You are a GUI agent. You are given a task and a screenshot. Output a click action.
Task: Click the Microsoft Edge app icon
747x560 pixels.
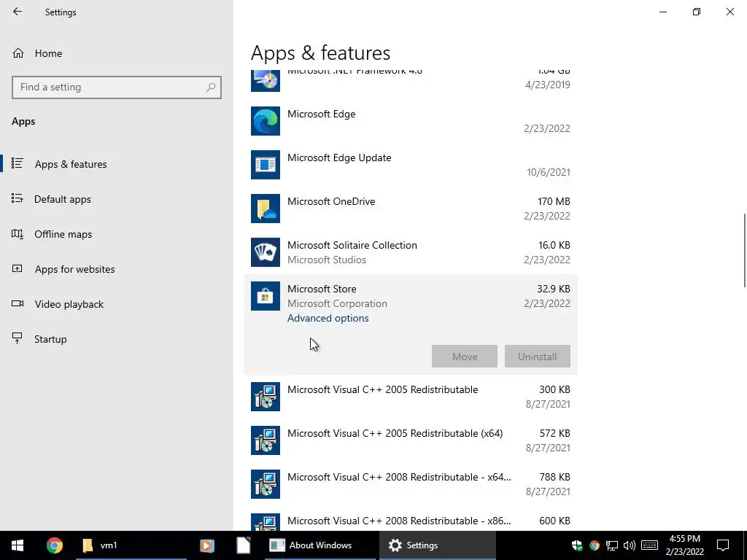pyautogui.click(x=266, y=121)
